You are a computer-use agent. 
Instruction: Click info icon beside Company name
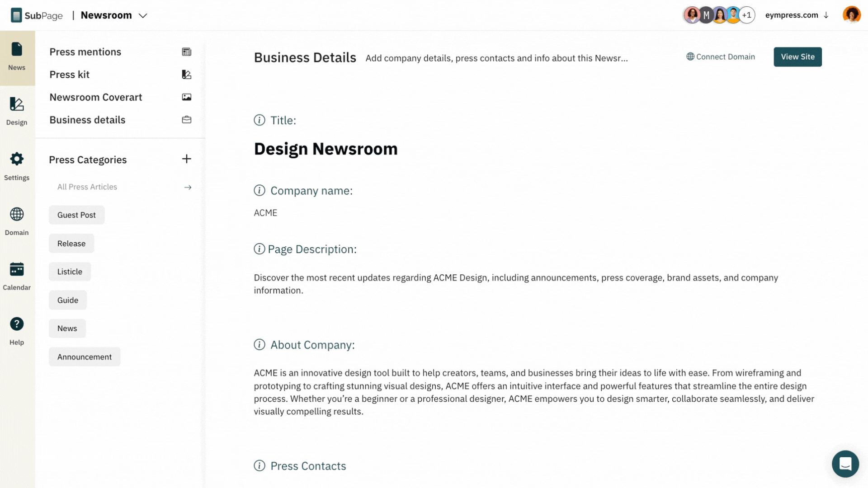[259, 191]
